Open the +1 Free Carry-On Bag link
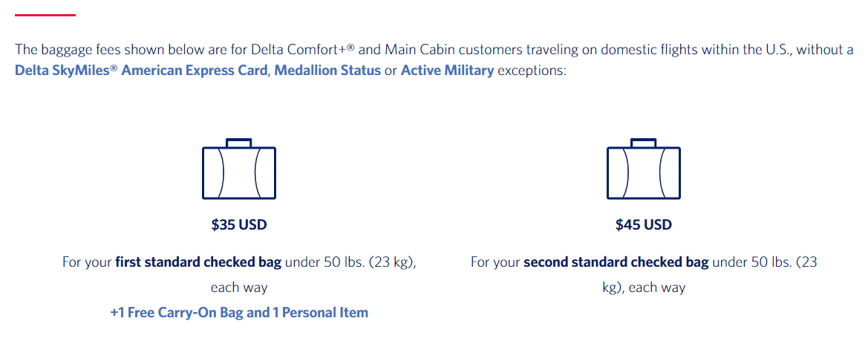Viewport: 868px width, 347px height. coord(239,312)
